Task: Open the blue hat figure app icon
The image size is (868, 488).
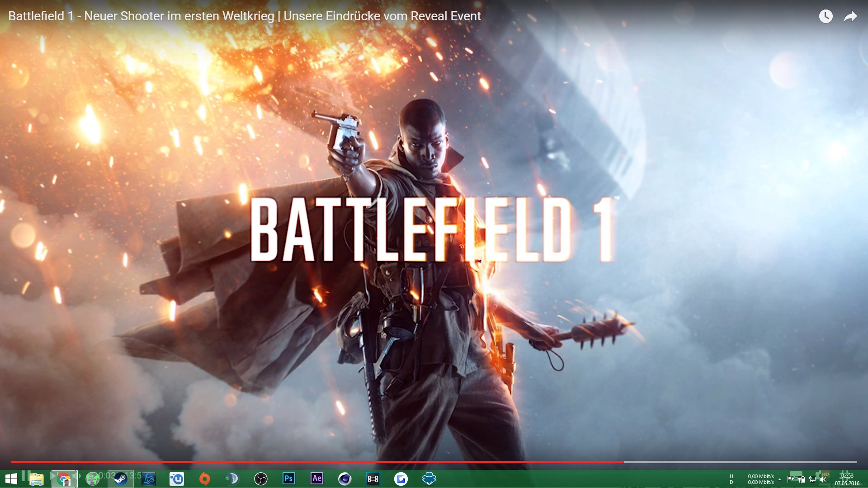Action: (x=429, y=479)
